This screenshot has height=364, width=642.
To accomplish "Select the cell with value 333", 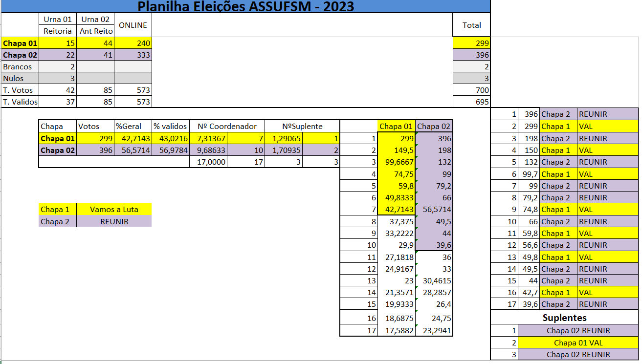I will (x=133, y=55).
